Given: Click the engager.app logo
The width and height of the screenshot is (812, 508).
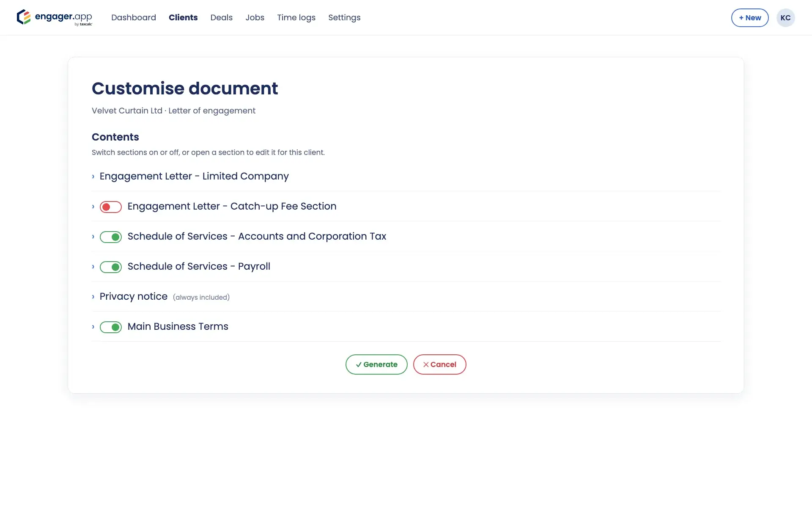Looking at the screenshot, I should [x=55, y=17].
